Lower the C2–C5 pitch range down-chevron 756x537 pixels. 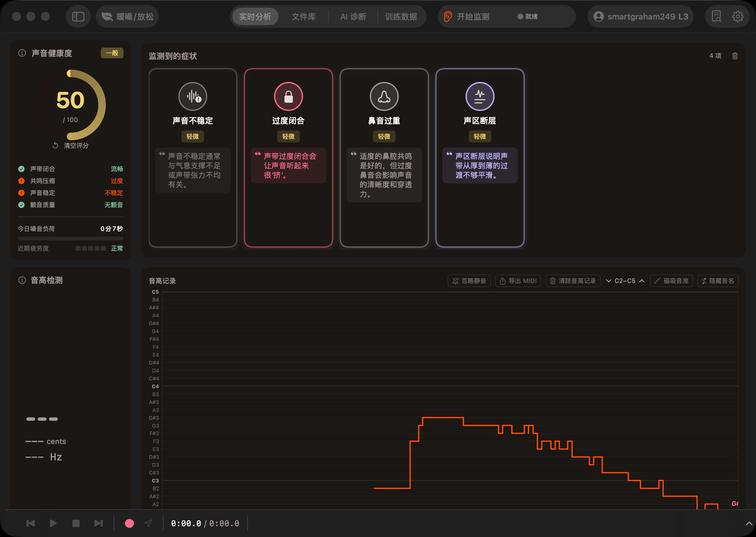tap(608, 281)
